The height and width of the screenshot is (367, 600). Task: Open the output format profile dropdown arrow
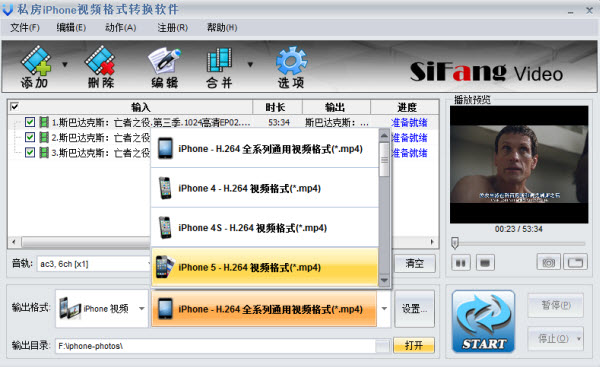click(x=384, y=308)
